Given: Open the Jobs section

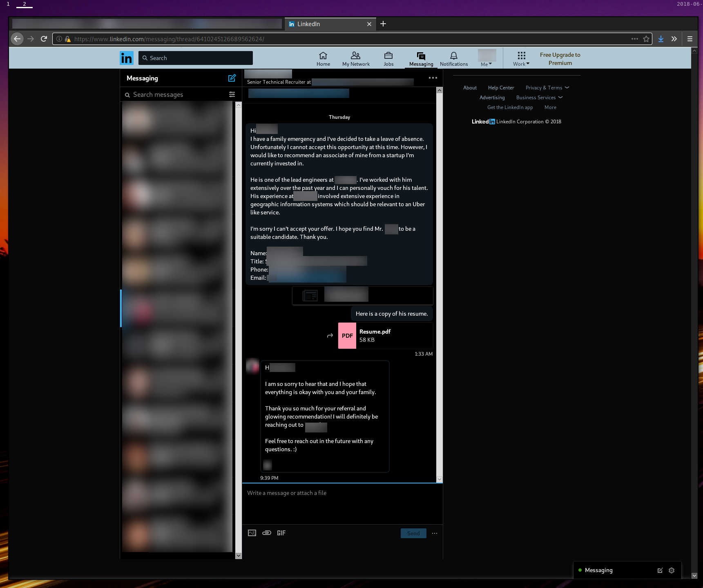Looking at the screenshot, I should pos(388,59).
